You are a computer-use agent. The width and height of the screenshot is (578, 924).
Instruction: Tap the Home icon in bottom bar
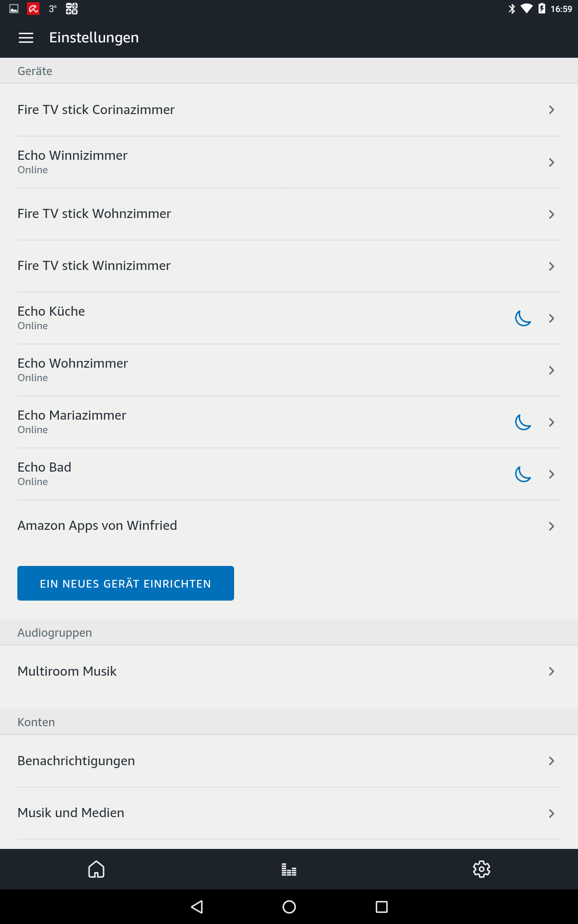click(96, 869)
